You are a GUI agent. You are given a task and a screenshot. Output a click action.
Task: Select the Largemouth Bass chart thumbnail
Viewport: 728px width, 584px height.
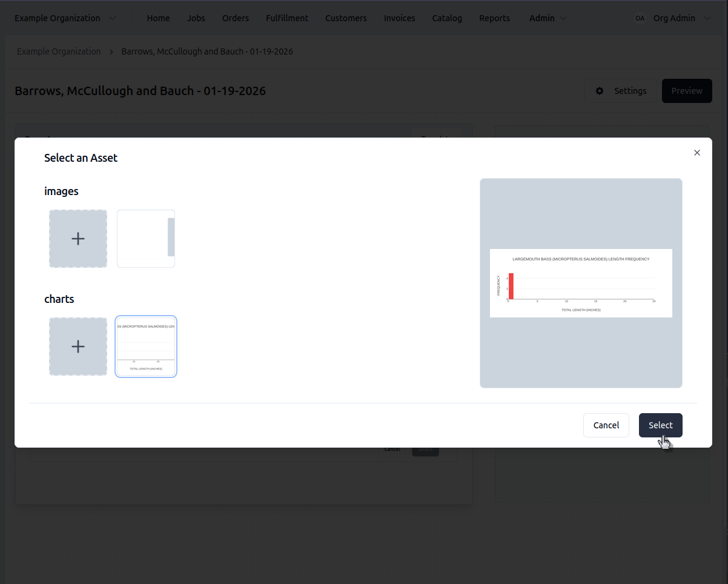tap(146, 347)
